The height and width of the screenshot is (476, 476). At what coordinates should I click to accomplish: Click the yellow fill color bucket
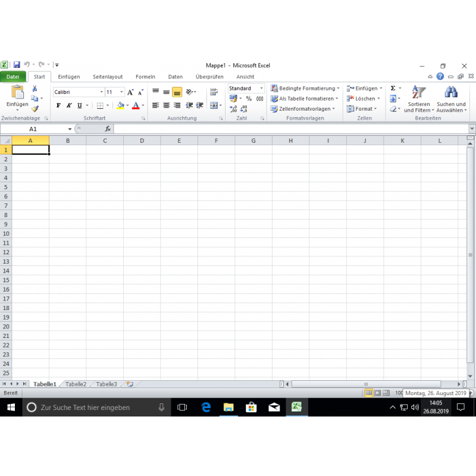tap(120, 105)
